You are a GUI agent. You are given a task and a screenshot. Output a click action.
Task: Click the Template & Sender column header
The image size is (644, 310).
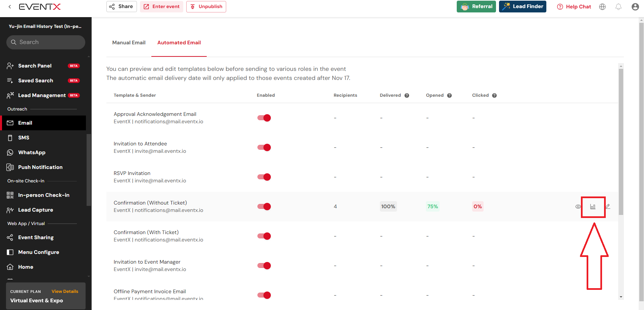coord(135,95)
